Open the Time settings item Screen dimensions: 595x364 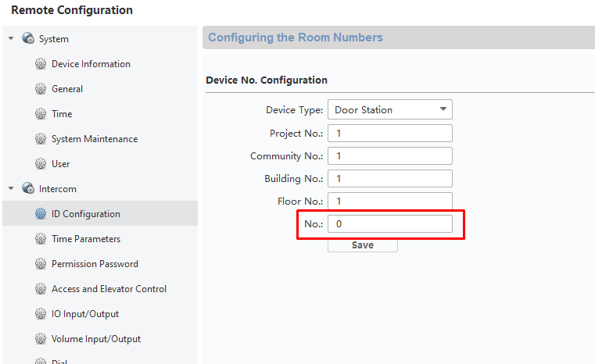click(x=62, y=114)
